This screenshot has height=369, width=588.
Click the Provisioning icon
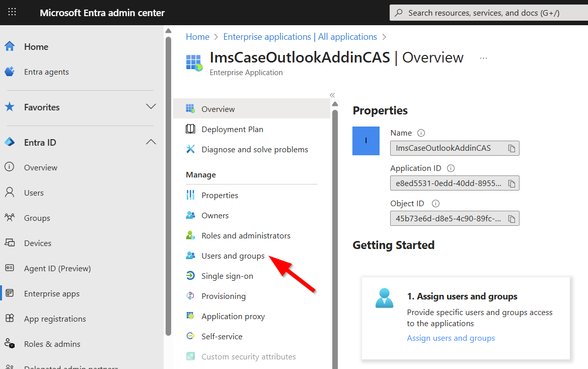tap(190, 296)
